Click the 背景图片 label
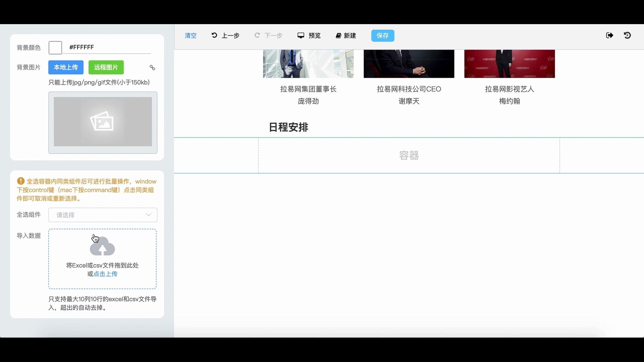This screenshot has height=362, width=644. coord(29,67)
